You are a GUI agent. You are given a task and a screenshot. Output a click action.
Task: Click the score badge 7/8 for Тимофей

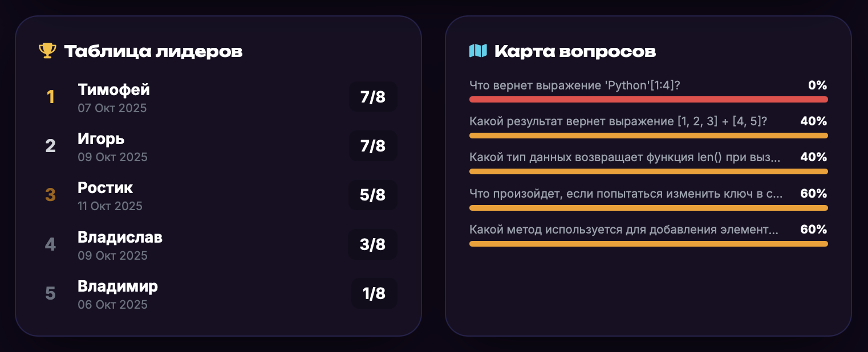[x=373, y=97]
